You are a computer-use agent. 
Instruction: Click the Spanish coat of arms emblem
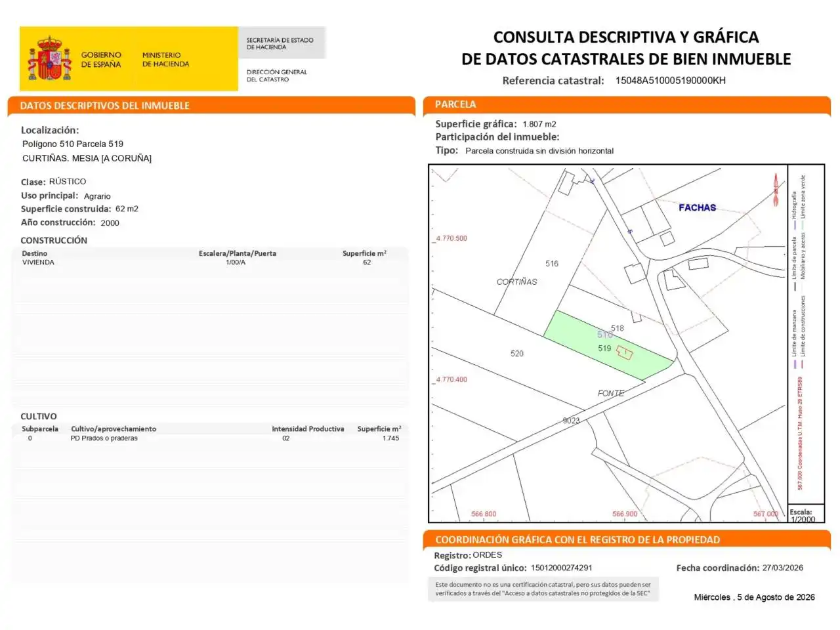click(x=49, y=58)
